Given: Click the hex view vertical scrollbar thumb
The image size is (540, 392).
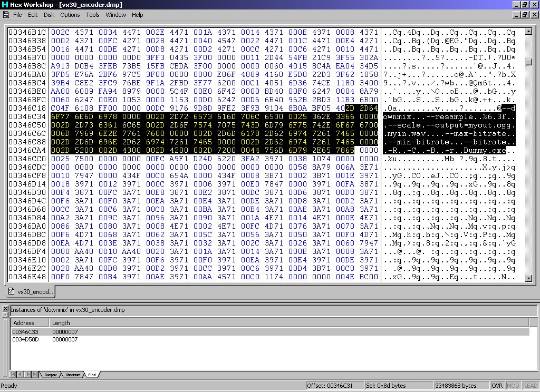Looking at the screenshot, I should coord(528,62).
